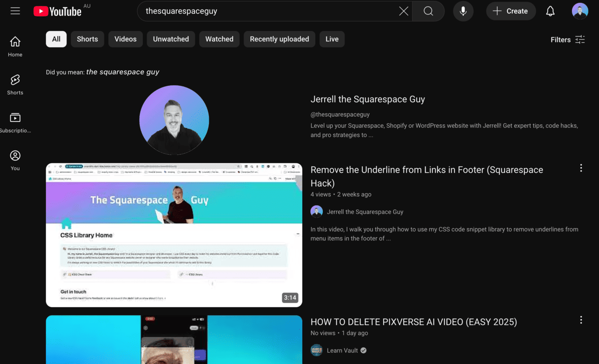The height and width of the screenshot is (364, 599).
Task: Select the Live filter chip
Action: (x=332, y=39)
